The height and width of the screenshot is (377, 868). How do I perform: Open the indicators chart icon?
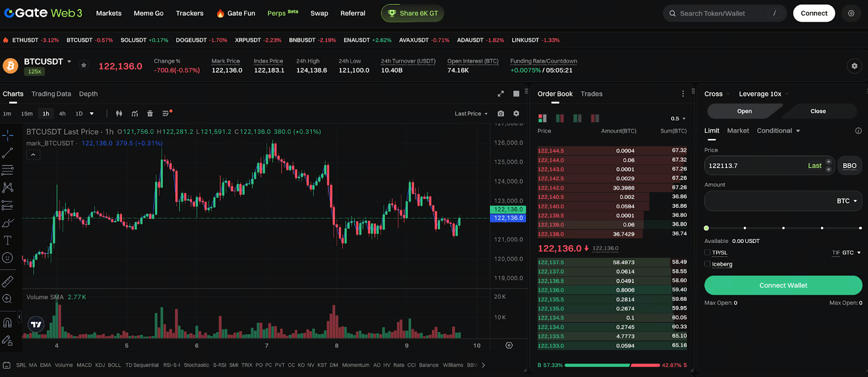135,113
